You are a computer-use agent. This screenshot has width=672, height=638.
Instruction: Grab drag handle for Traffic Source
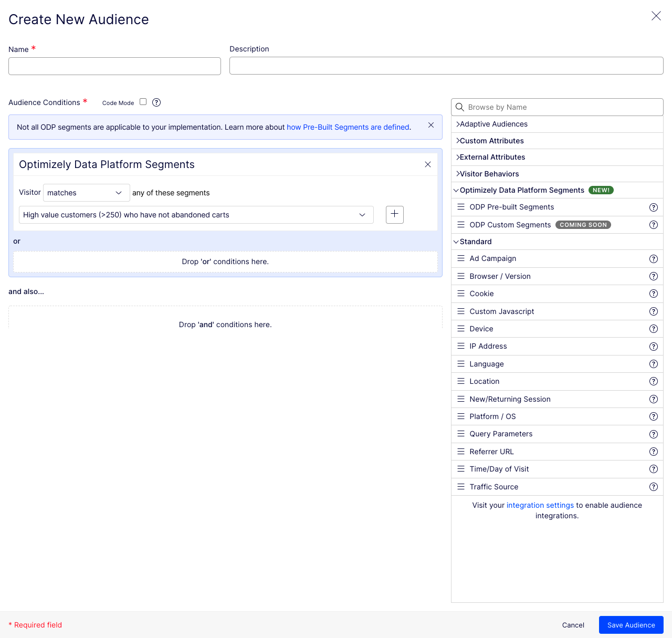click(461, 487)
